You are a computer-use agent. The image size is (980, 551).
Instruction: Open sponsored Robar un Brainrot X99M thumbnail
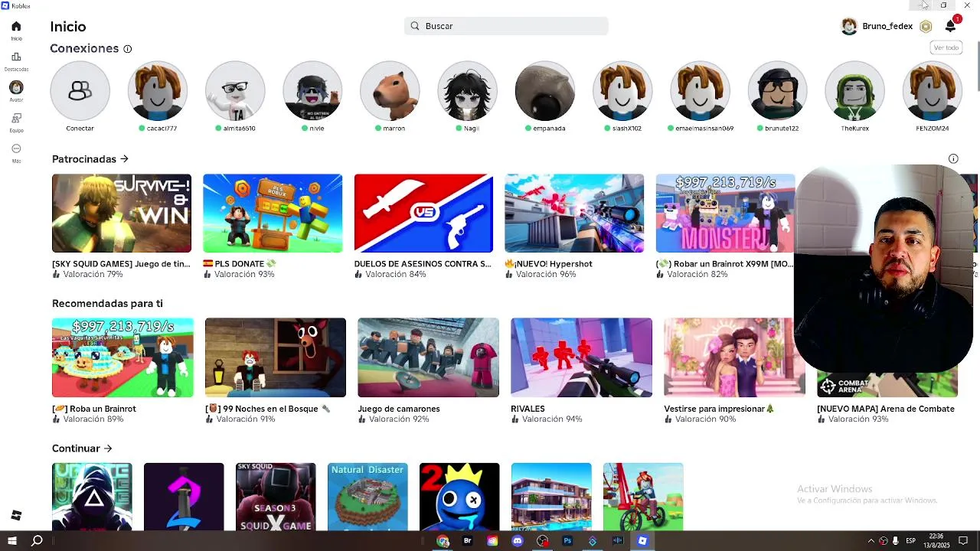click(725, 214)
